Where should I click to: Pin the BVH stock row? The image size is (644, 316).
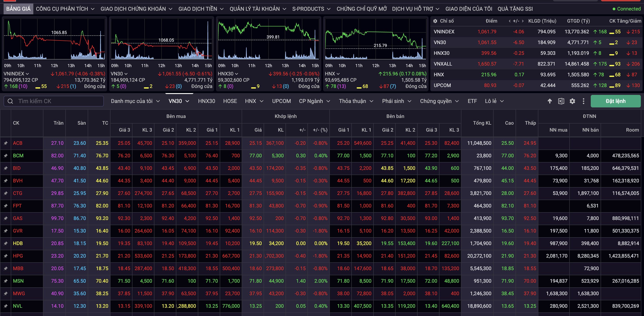point(6,181)
